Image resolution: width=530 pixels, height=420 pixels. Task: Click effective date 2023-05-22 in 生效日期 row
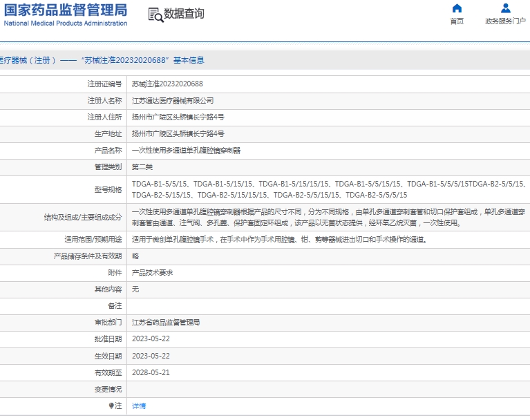151,356
